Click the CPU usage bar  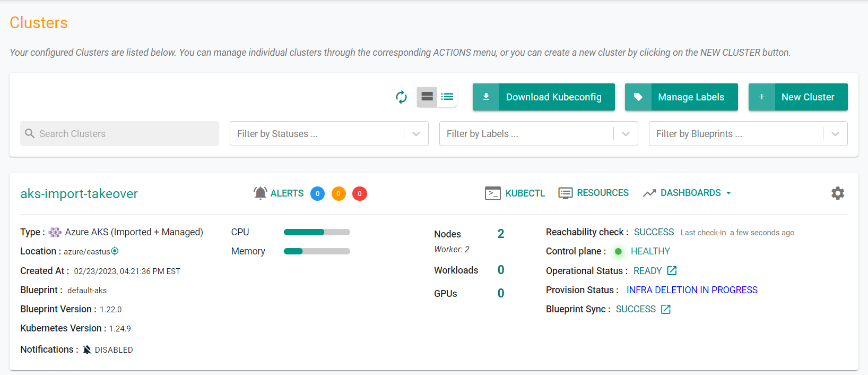(x=317, y=232)
